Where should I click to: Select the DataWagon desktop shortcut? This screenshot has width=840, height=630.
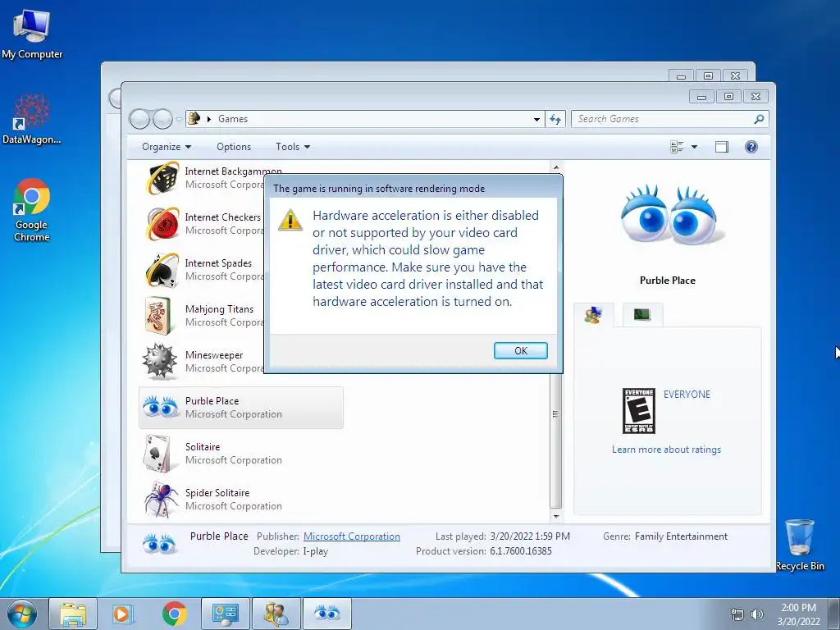[x=32, y=119]
